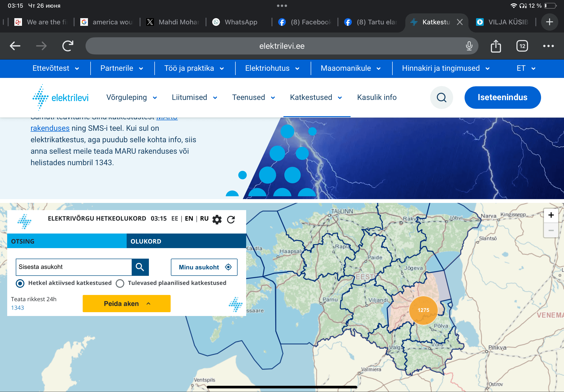The image size is (564, 392).
Task: Tap the browser forward arrow
Action: click(x=41, y=46)
